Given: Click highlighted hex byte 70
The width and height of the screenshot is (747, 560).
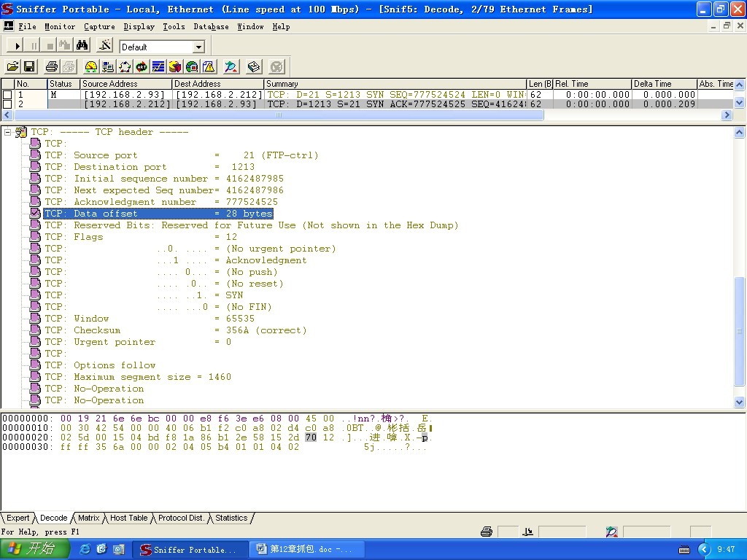Looking at the screenshot, I should pyautogui.click(x=311, y=437).
